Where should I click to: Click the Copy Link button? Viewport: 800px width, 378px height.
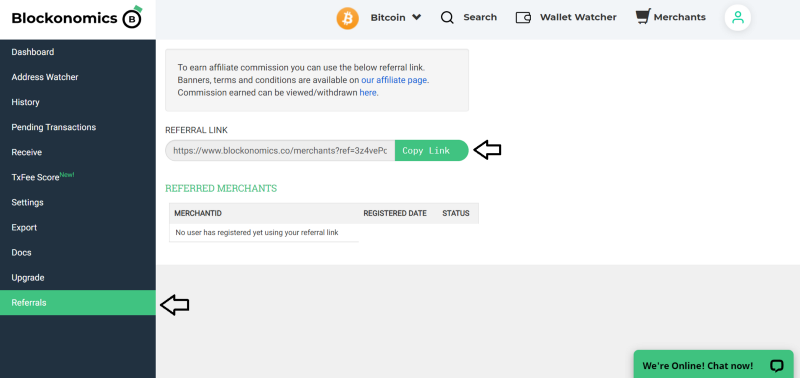click(431, 150)
